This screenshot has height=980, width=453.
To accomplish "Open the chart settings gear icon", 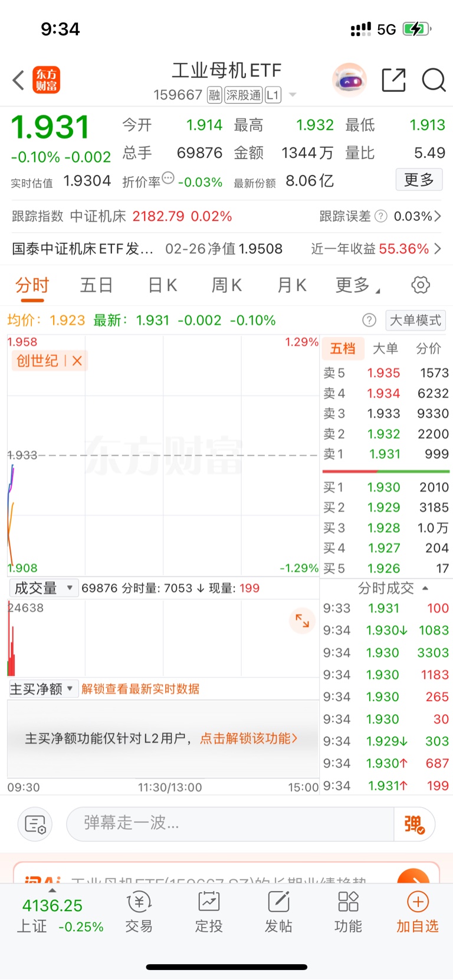I will pyautogui.click(x=420, y=285).
